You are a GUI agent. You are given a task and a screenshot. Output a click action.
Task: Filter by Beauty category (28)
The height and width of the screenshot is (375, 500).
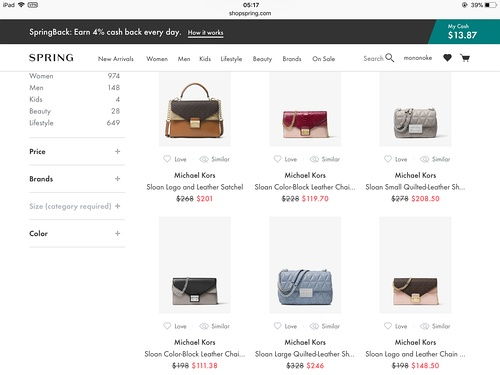click(75, 111)
